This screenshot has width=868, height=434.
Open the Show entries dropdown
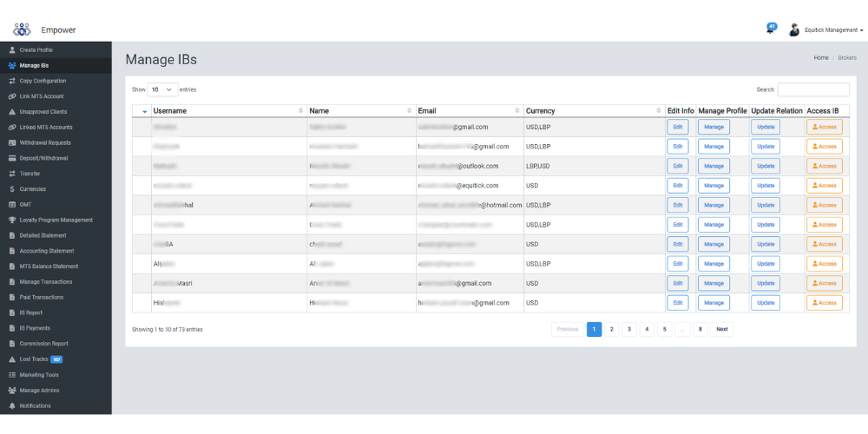pos(163,89)
